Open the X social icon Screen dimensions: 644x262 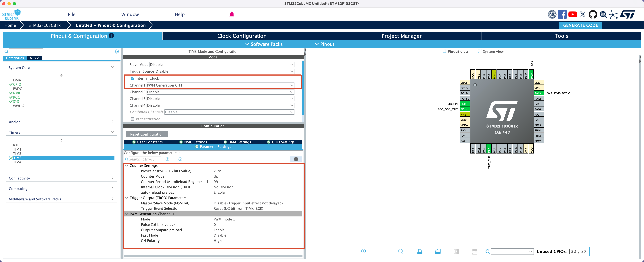[x=582, y=14]
